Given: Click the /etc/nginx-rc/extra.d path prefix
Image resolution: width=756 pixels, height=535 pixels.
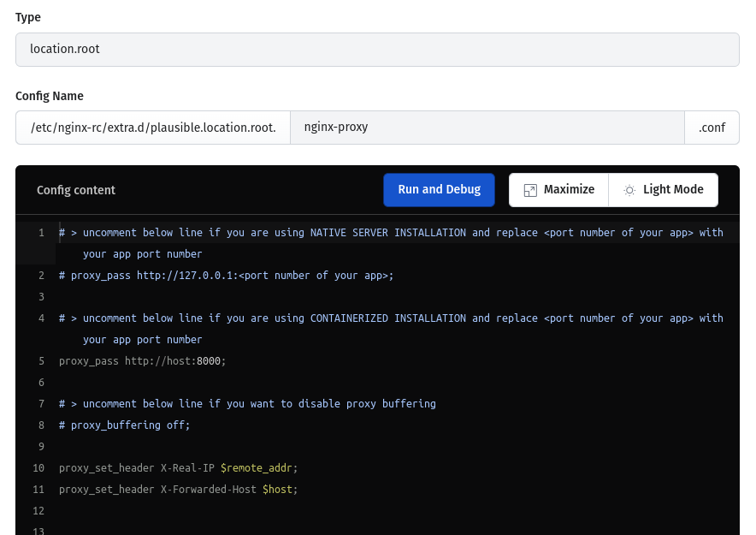Looking at the screenshot, I should [153, 128].
